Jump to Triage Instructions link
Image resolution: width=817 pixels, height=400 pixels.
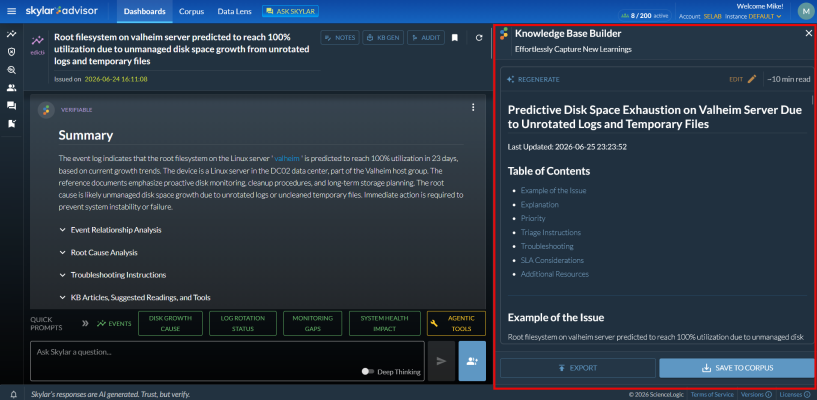point(551,232)
